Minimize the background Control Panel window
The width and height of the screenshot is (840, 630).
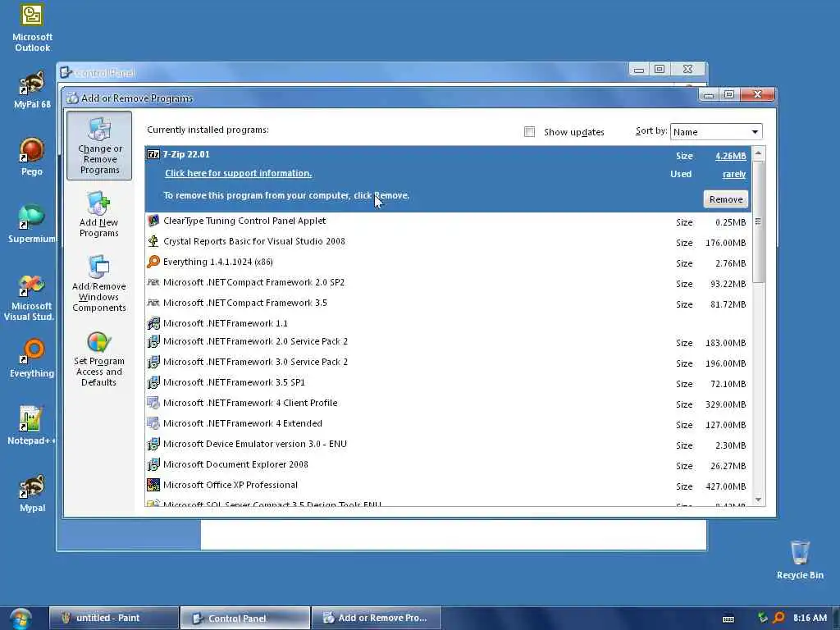638,70
